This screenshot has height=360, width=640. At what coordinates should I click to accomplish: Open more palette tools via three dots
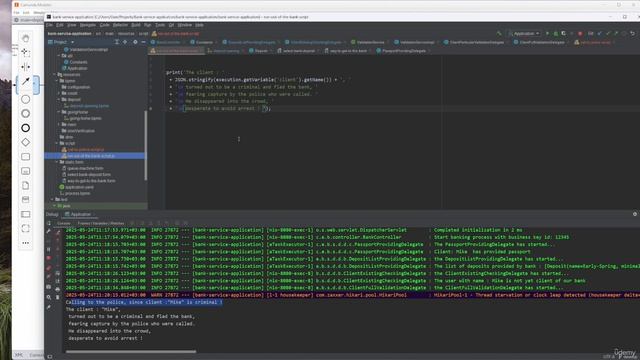(x=25, y=243)
